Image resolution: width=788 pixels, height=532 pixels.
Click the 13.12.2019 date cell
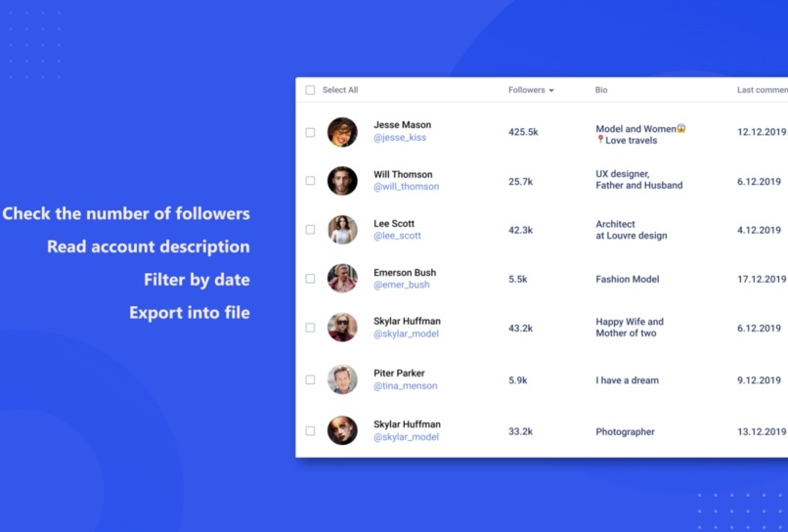pos(762,431)
